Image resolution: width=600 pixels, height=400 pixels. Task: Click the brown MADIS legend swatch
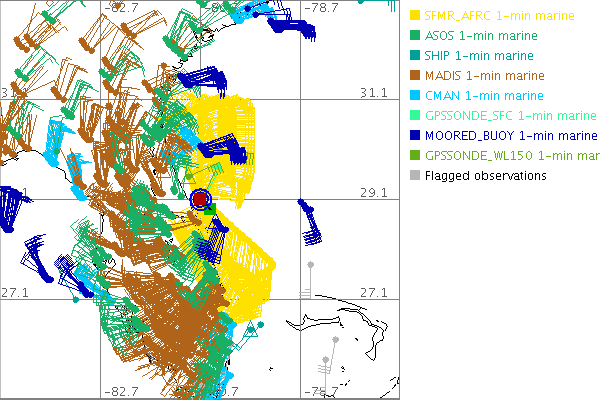415,76
